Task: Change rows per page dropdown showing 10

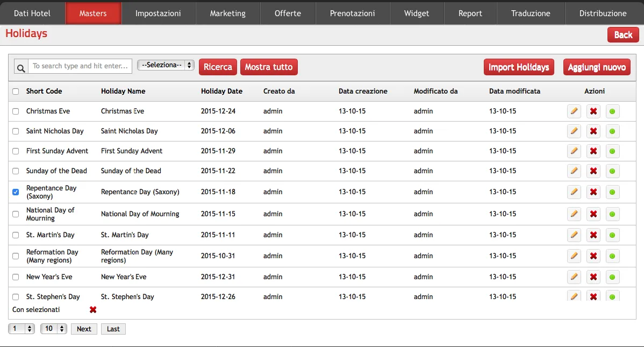Action: pyautogui.click(x=53, y=329)
